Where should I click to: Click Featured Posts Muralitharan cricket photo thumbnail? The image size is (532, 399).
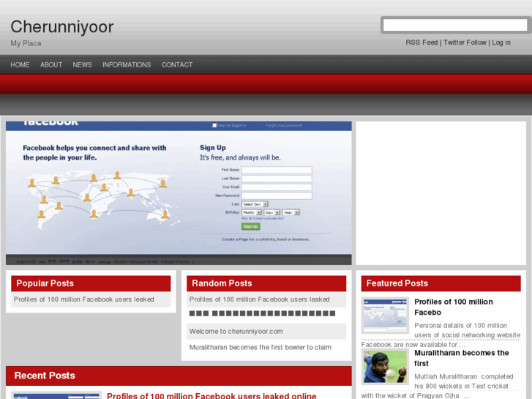[x=385, y=367]
